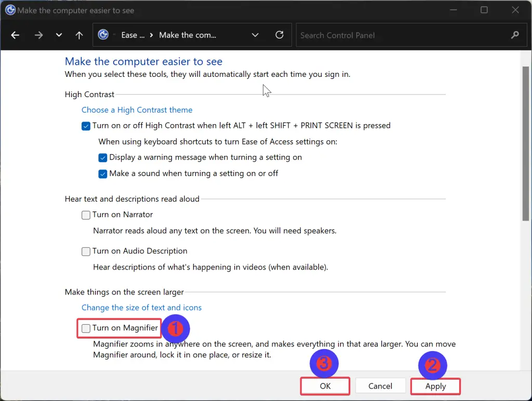Navigate up one level with the up arrow
532x401 pixels.
78,35
